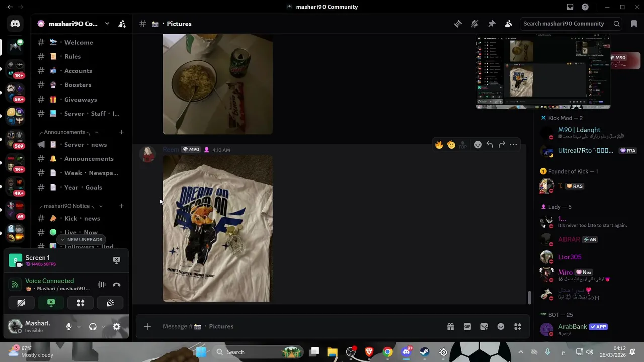
Task: Toggle noise suppression waveform icon
Action: [102, 285]
